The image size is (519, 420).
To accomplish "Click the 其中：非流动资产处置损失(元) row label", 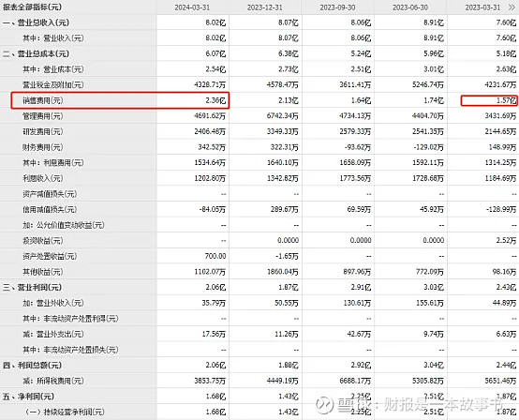I will [x=70, y=350].
